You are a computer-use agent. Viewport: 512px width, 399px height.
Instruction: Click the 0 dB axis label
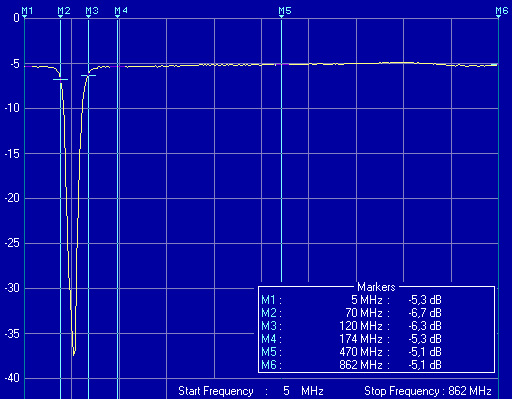(17, 17)
